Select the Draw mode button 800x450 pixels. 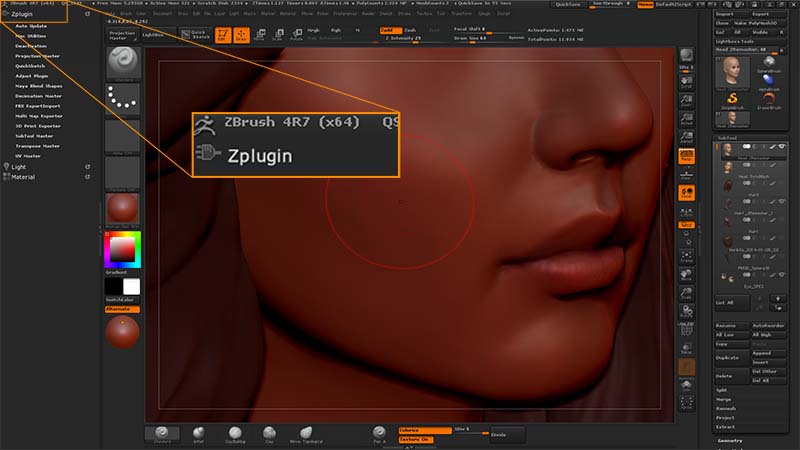coord(241,35)
